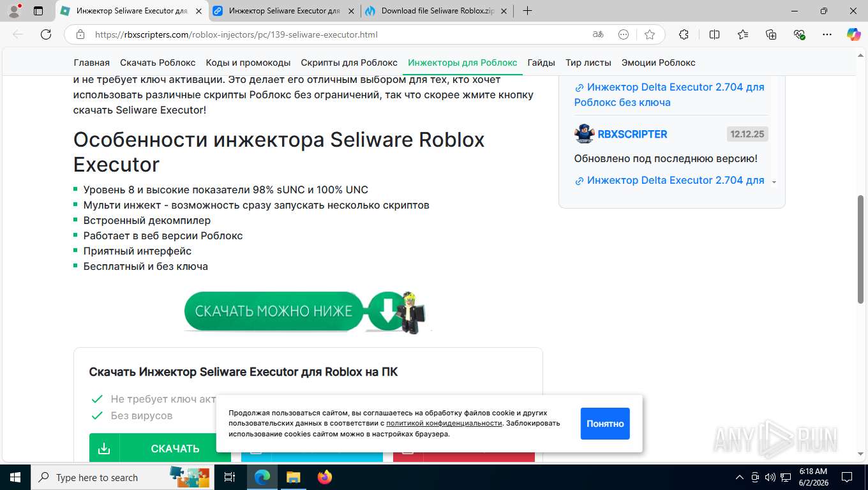Click the RBXSCRIPTER avatar image
The width and height of the screenshot is (868, 490).
(x=584, y=134)
